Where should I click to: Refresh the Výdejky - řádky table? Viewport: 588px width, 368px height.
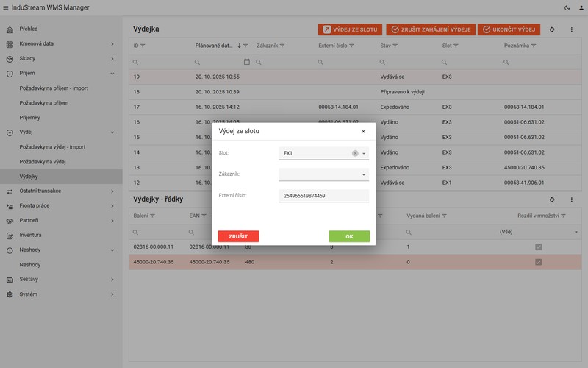coord(552,199)
